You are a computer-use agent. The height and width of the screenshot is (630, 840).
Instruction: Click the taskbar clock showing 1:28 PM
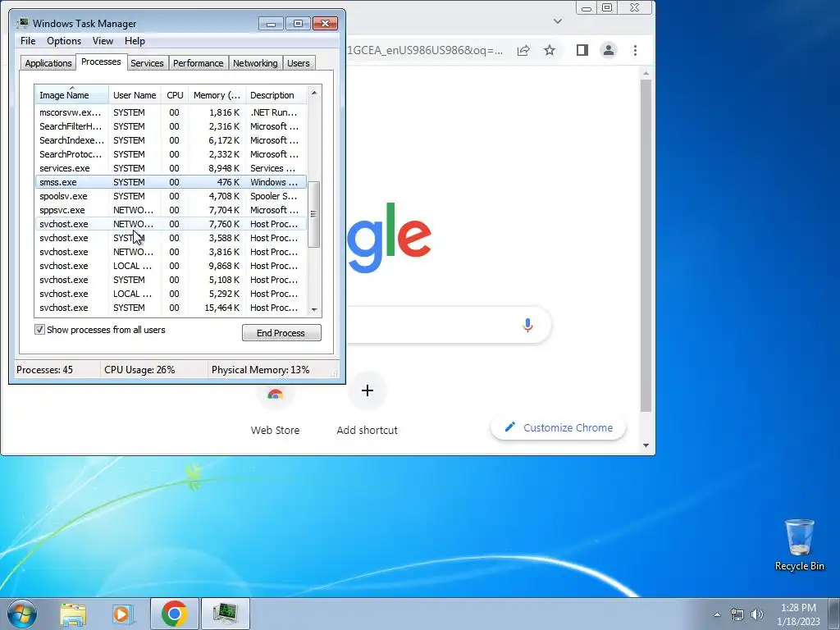tap(798, 614)
